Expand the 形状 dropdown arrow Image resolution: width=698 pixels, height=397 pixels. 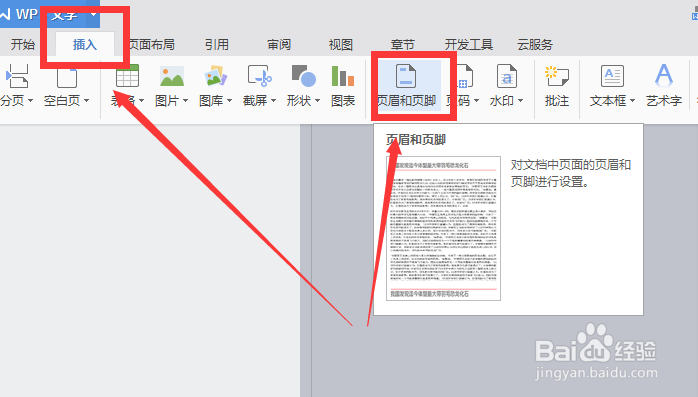(317, 101)
